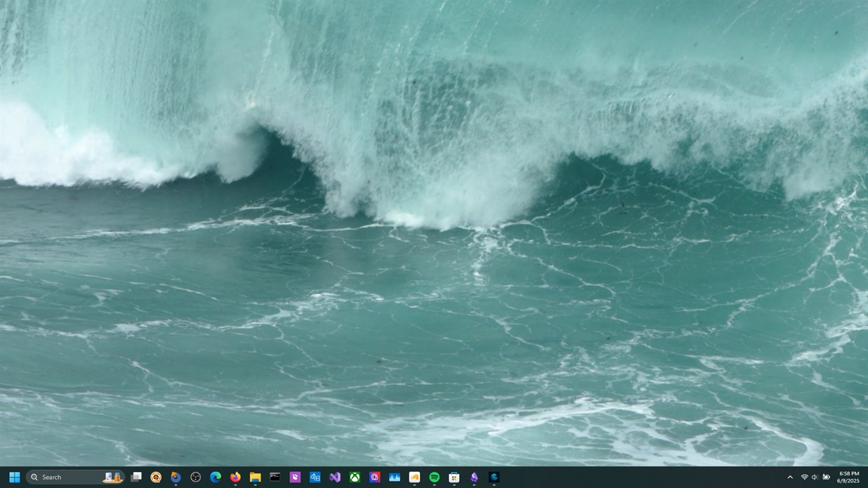Open the calendar by clicking the clock

tap(848, 477)
